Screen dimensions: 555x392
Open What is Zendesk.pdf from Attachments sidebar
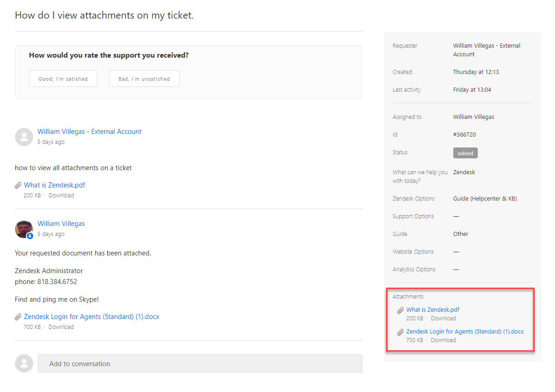click(433, 310)
